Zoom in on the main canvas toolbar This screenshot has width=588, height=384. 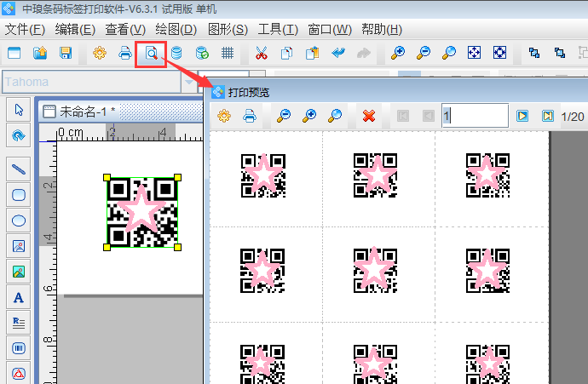[398, 53]
